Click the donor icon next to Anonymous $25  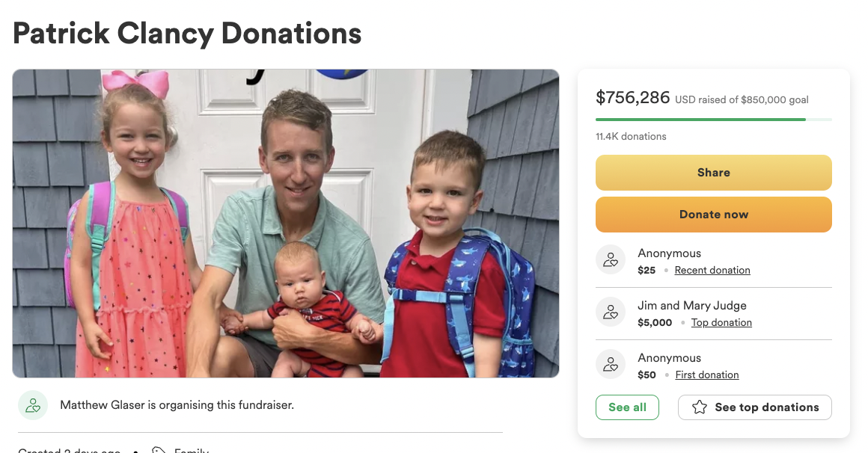[611, 259]
